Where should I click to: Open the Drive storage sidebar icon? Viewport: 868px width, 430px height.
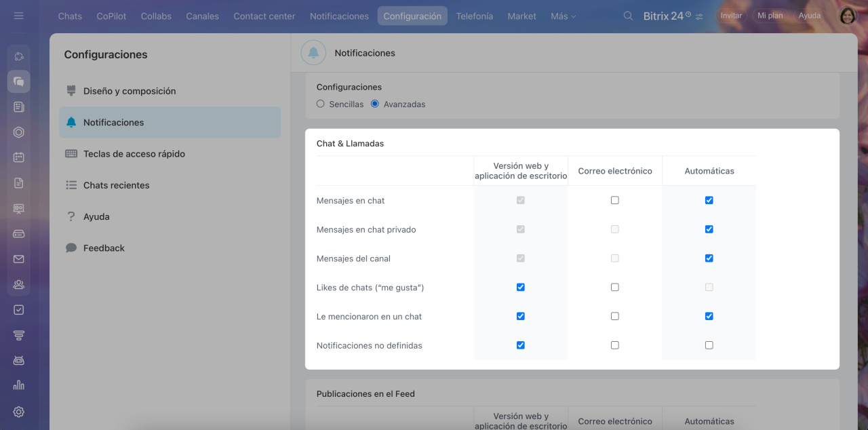(18, 233)
